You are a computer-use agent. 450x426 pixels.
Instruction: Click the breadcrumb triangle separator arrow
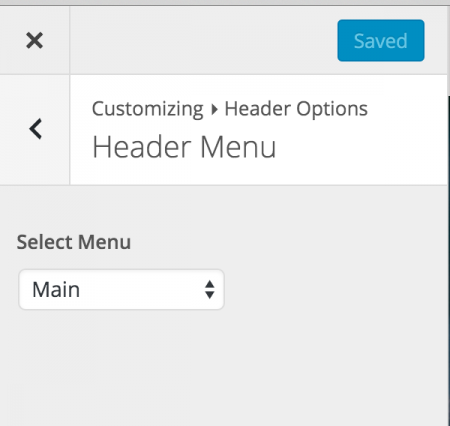pyautogui.click(x=214, y=109)
